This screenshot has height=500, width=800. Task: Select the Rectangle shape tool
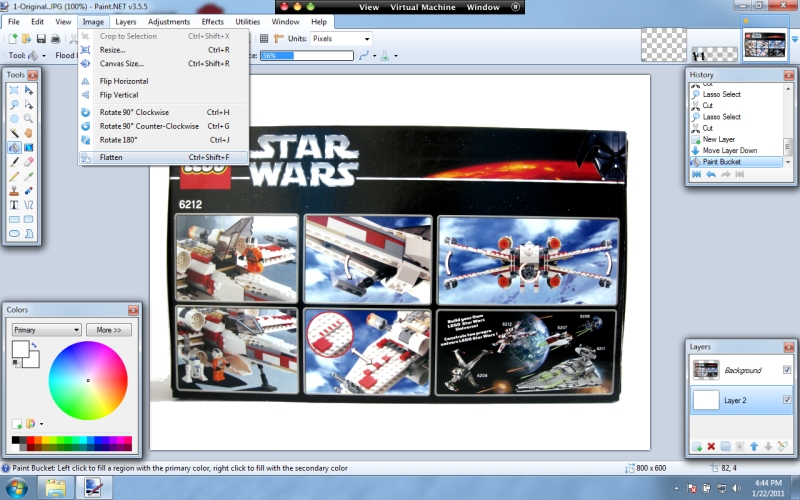click(14, 219)
